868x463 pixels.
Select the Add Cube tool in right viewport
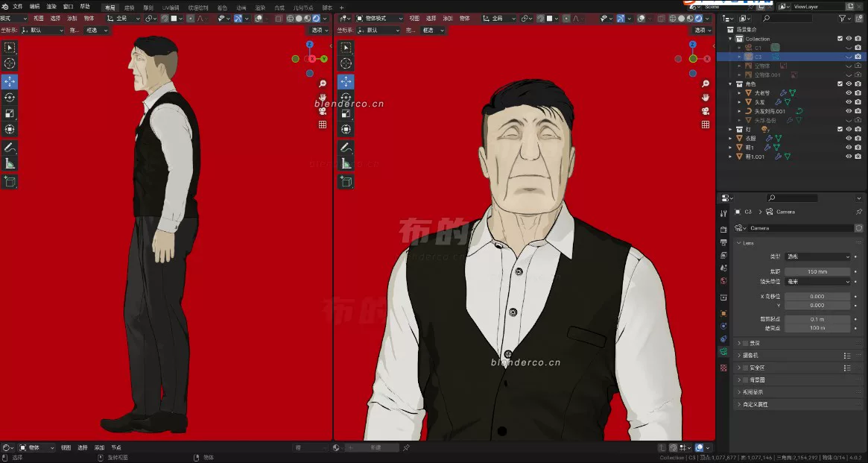(346, 181)
